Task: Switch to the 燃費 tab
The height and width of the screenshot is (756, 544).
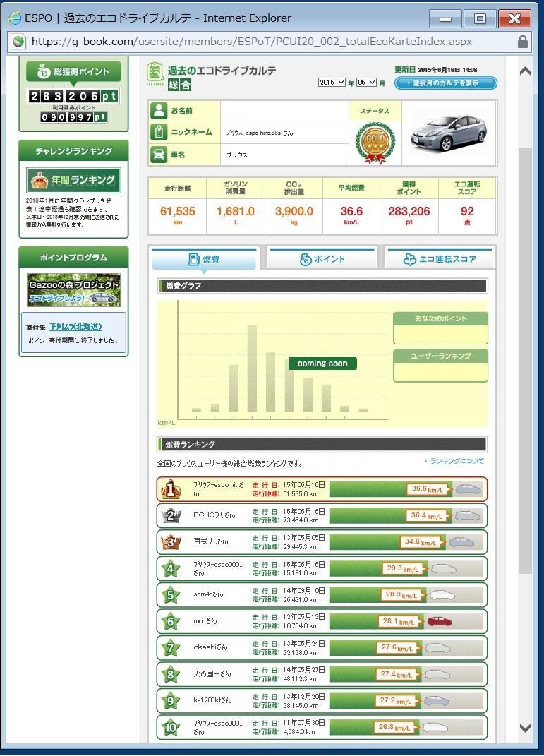Action: tap(205, 259)
